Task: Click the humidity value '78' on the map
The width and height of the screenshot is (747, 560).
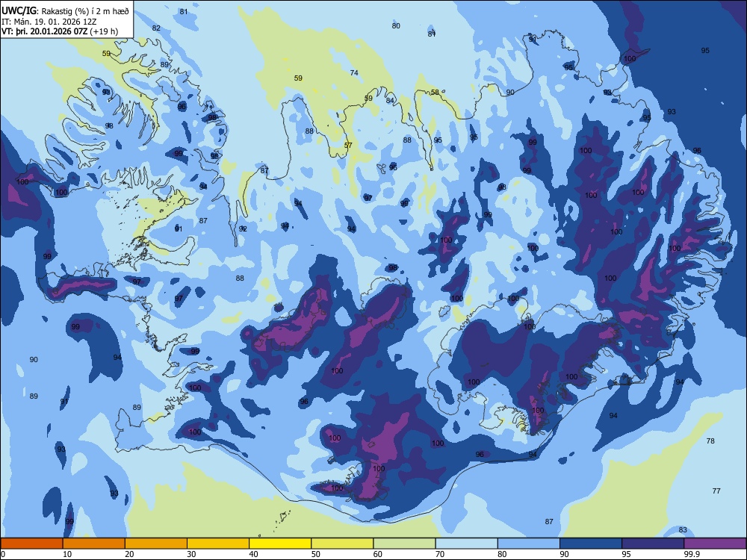Action: tap(710, 441)
